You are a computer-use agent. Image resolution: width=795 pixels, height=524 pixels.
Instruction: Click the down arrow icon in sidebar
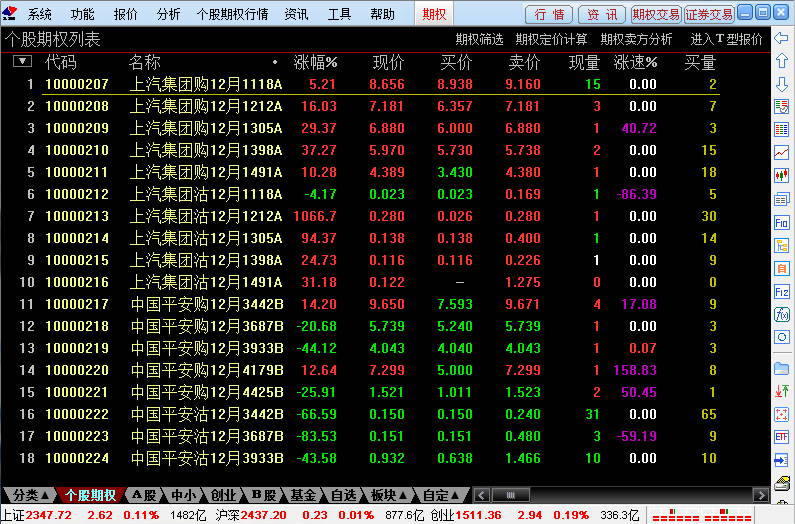point(782,85)
